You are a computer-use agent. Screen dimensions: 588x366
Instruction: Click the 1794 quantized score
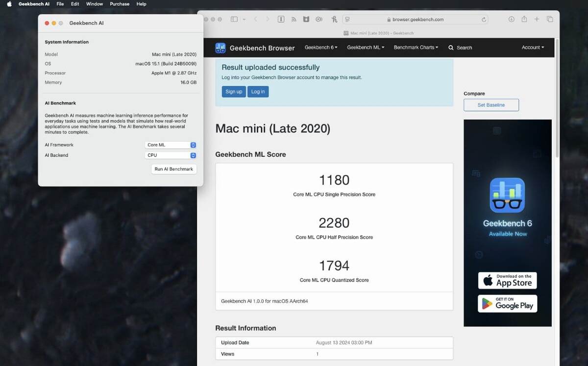[334, 266]
